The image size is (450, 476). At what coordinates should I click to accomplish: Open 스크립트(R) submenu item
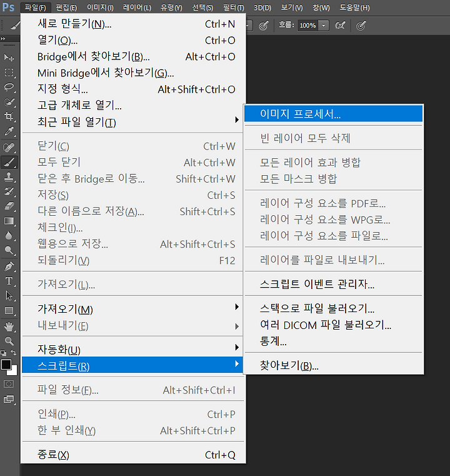(133, 365)
